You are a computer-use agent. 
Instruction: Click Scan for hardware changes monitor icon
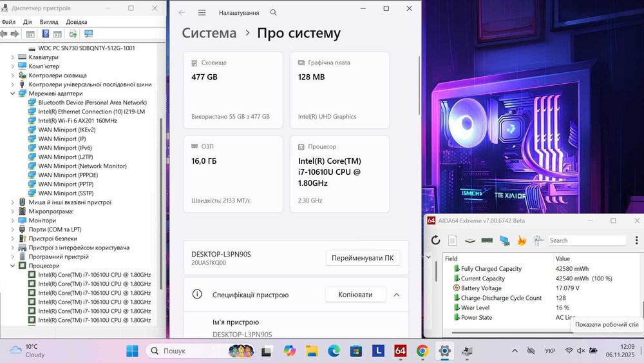coord(88,34)
